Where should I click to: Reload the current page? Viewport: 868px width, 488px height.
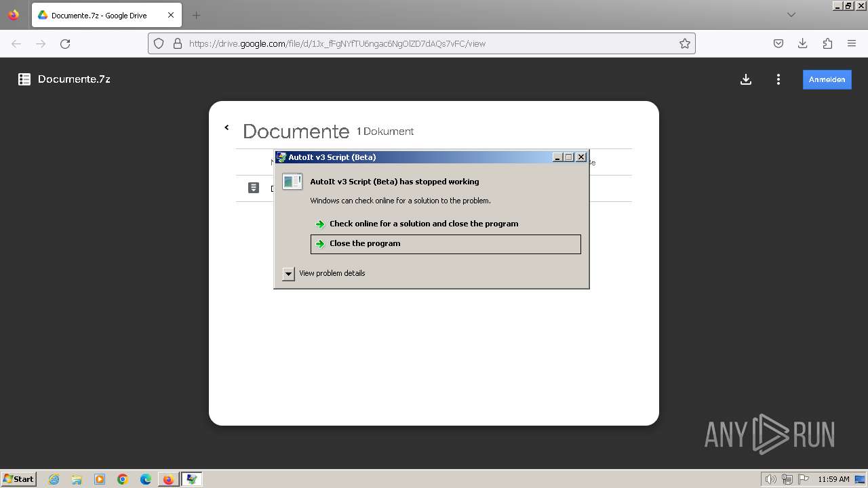65,43
